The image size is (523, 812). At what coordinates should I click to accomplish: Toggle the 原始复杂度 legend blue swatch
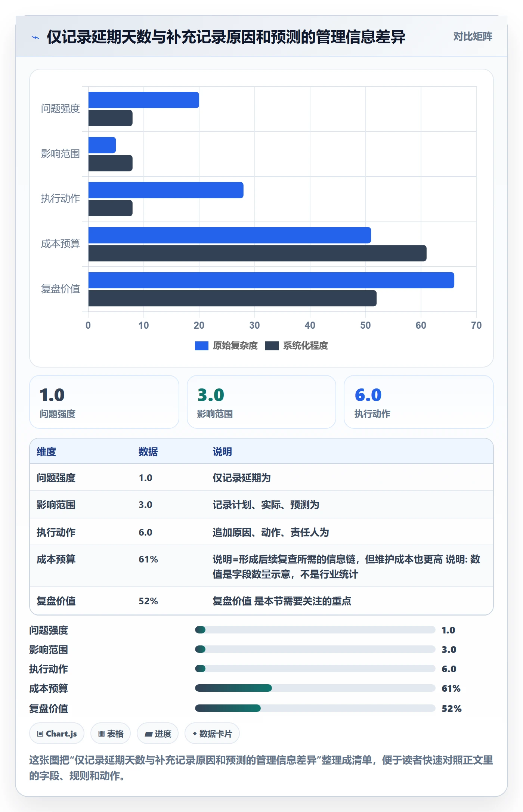201,346
